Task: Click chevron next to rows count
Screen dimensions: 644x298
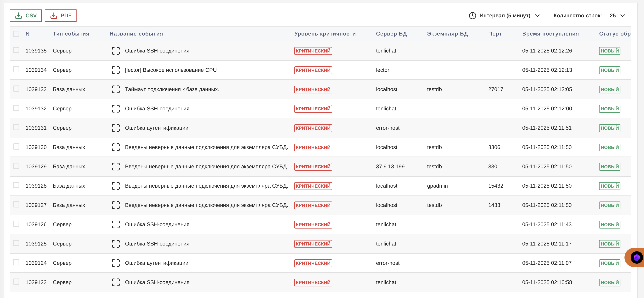Action: 623,15
